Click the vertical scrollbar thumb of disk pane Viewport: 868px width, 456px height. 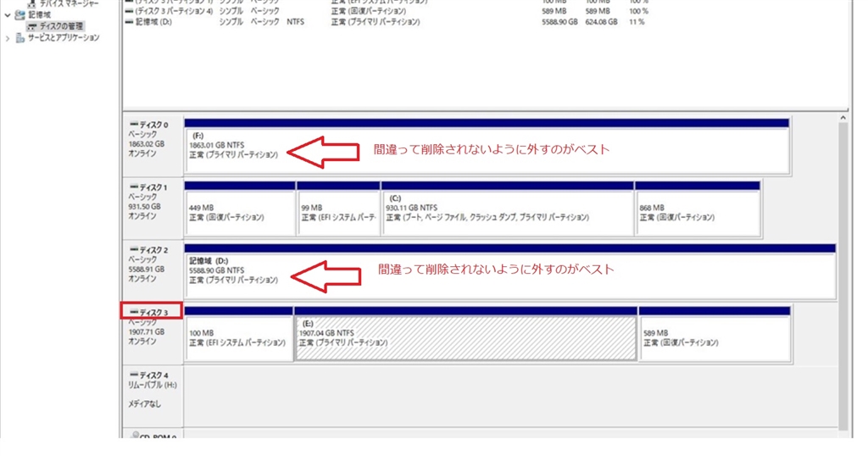pyautogui.click(x=843, y=276)
